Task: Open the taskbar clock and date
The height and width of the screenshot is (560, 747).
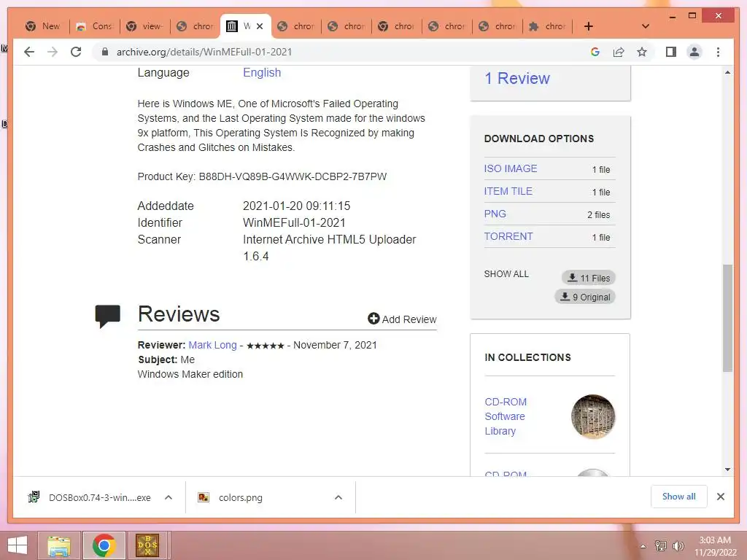Action: point(715,546)
